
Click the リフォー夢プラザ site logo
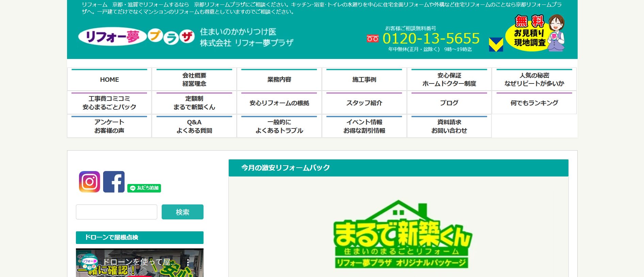[136, 37]
